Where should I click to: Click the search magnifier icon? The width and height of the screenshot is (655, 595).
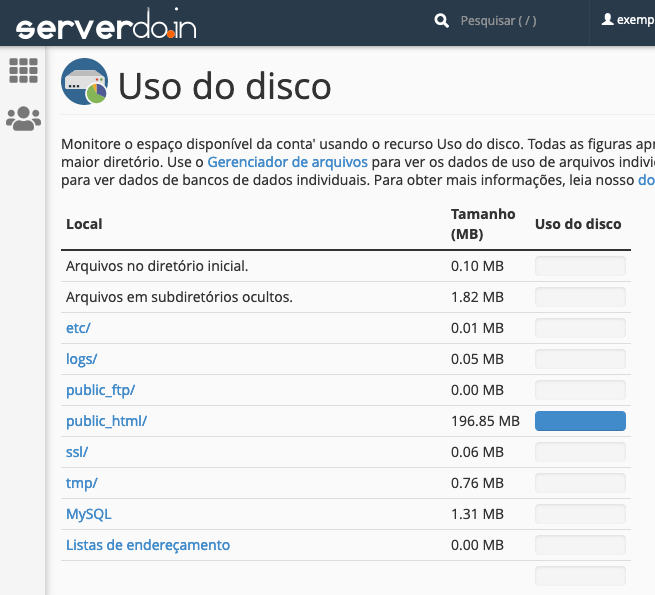[442, 21]
